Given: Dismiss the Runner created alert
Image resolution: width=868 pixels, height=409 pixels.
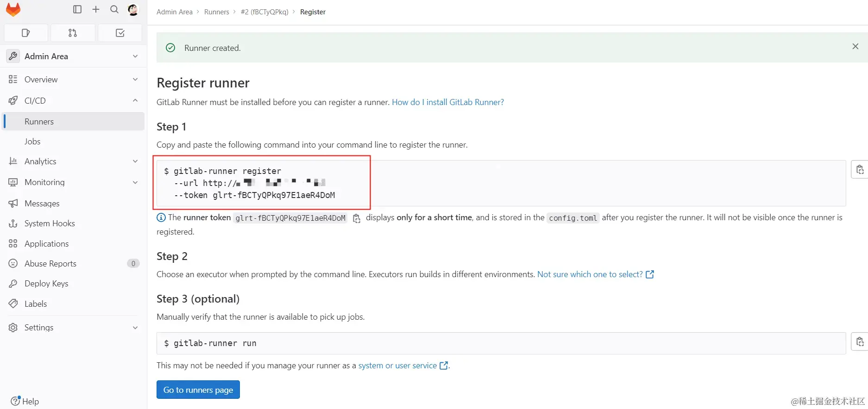Looking at the screenshot, I should click(x=855, y=46).
